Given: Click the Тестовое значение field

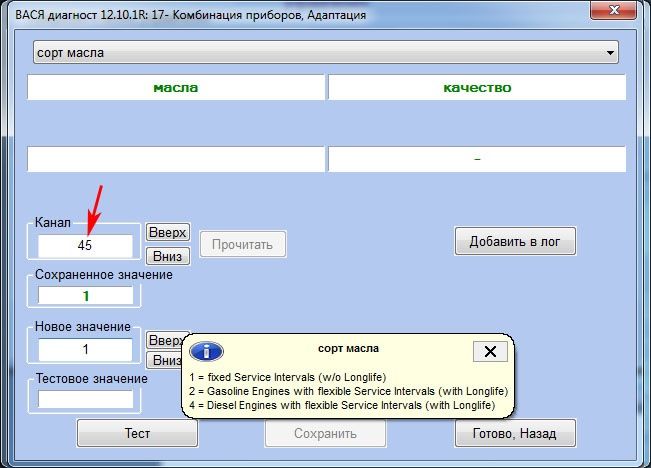Looking at the screenshot, I should coord(85,399).
